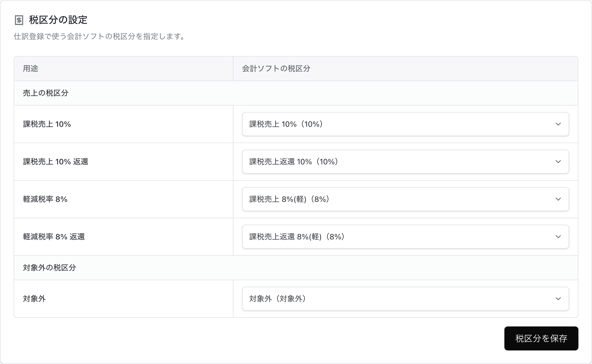Click the 軽減税率 8% row label
Viewport: 592px width, 364px height.
(x=45, y=199)
